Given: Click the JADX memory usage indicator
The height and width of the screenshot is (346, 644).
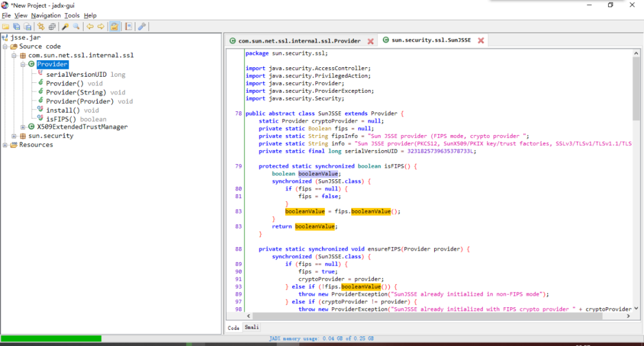Looking at the screenshot, I should point(321,339).
